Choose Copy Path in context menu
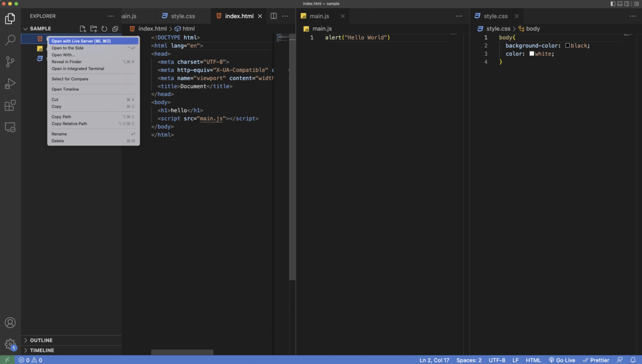 click(x=94, y=117)
